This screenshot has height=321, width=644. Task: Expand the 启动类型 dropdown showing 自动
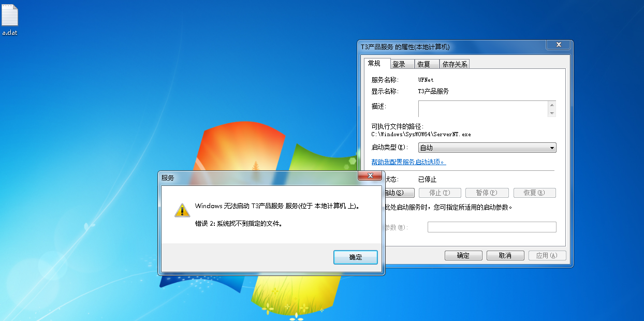tap(487, 148)
